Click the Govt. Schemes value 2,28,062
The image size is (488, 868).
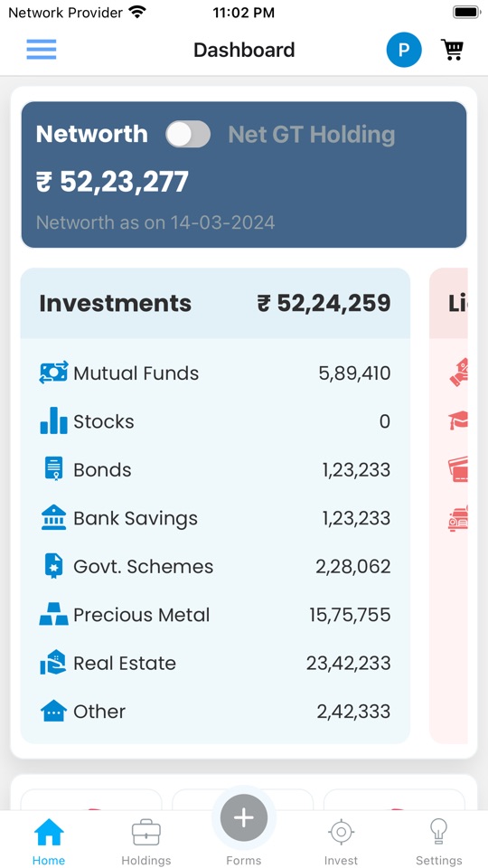pos(353,567)
